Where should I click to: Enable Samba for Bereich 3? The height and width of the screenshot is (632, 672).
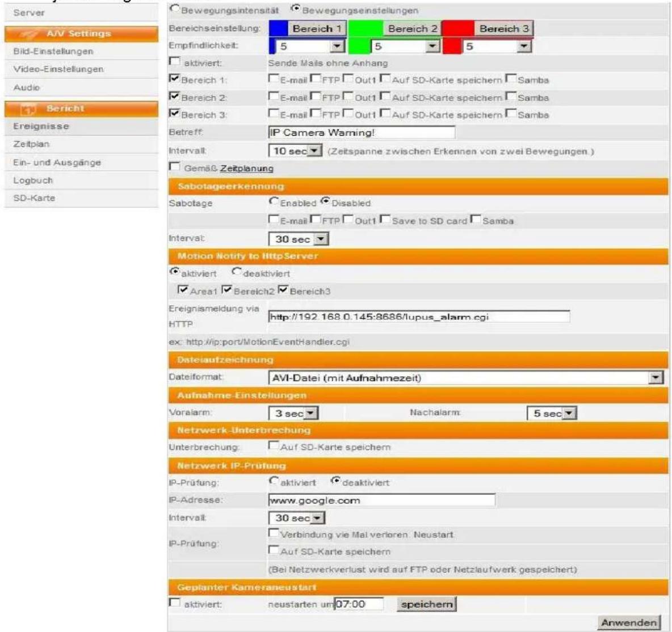tap(511, 113)
